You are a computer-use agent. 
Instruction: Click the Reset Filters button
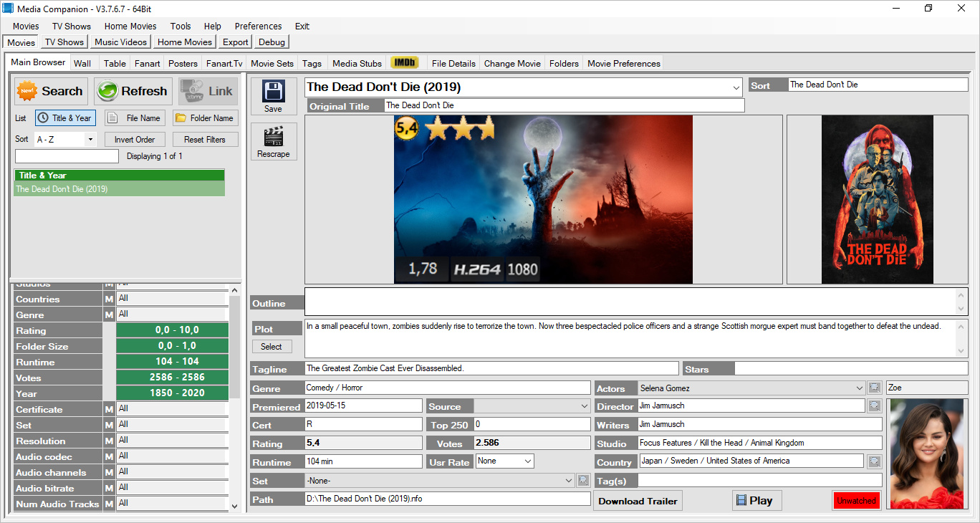click(x=205, y=140)
